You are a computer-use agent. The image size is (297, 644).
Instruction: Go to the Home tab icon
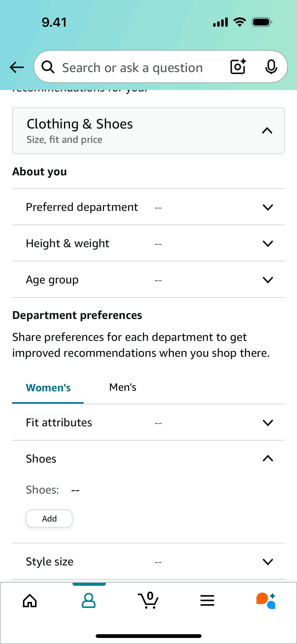(29, 601)
